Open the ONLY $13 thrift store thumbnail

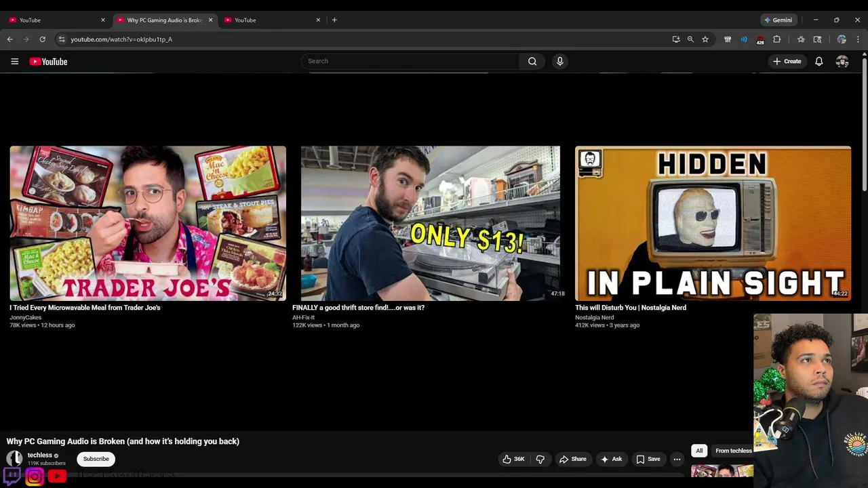(x=431, y=223)
